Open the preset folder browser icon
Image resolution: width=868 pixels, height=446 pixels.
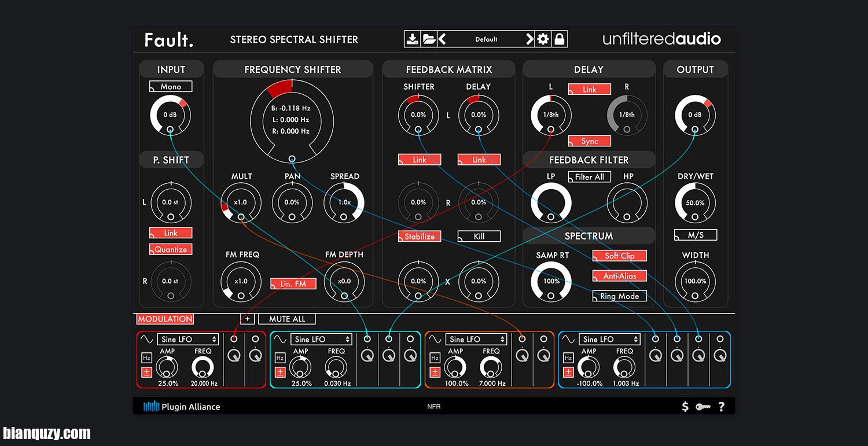click(x=428, y=39)
